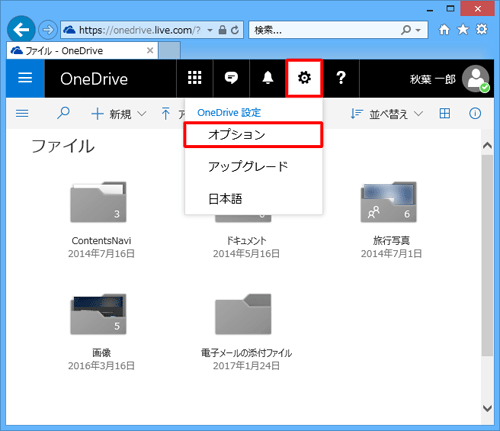The height and width of the screenshot is (431, 500).
Task: Close the ファイル - OneDrive tab
Action: click(150, 50)
